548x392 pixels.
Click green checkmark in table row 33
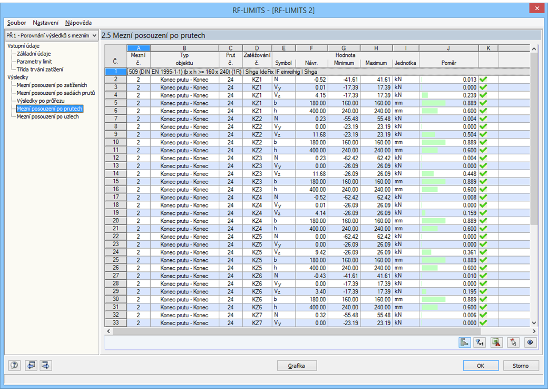tap(483, 323)
